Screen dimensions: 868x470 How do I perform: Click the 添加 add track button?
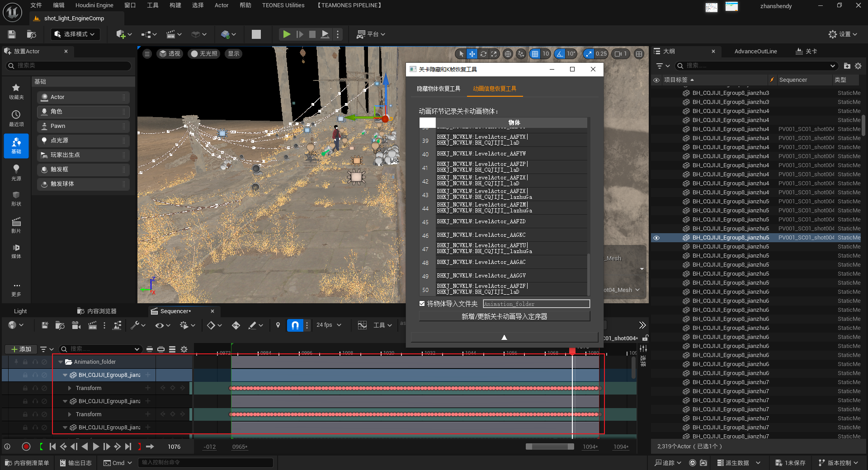(x=21, y=349)
